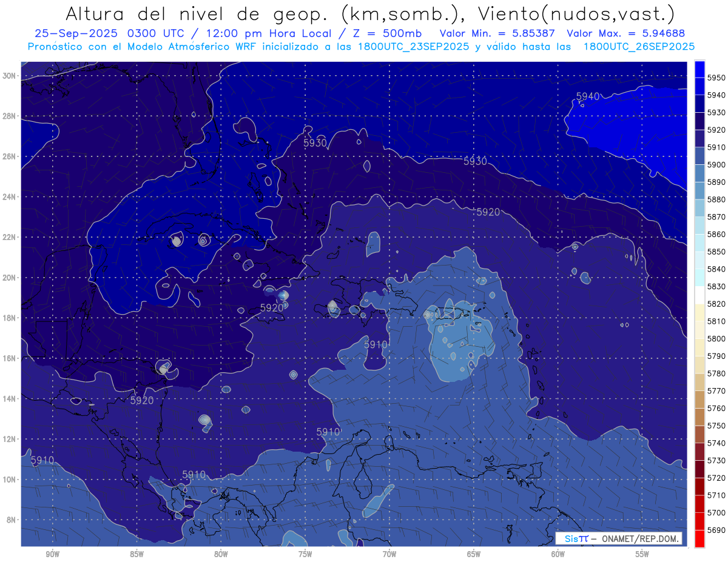
Task: Click the 16N latitude axis label
Action: 9,358
